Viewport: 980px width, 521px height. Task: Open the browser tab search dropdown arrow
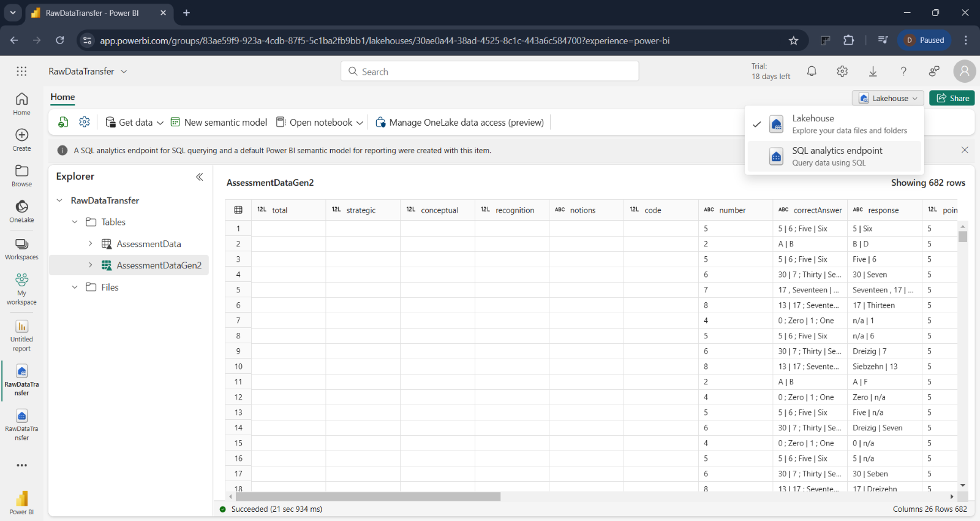click(x=12, y=12)
